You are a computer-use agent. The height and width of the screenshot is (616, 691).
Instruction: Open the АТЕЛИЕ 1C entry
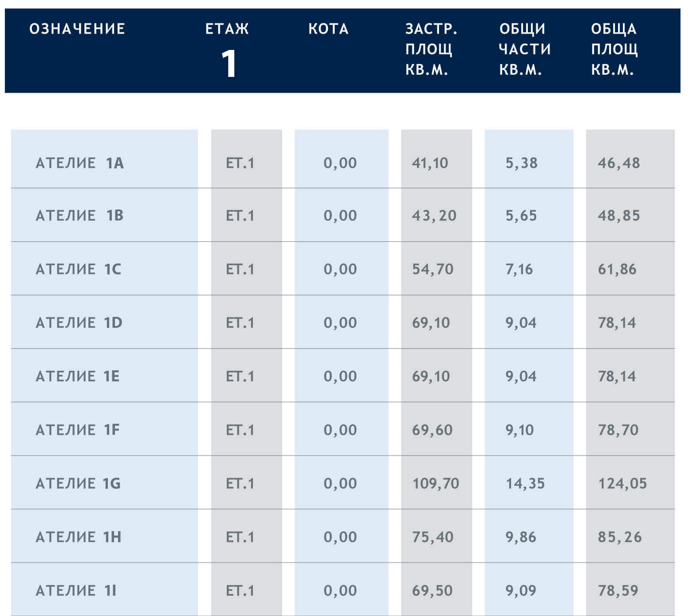pyautogui.click(x=78, y=269)
